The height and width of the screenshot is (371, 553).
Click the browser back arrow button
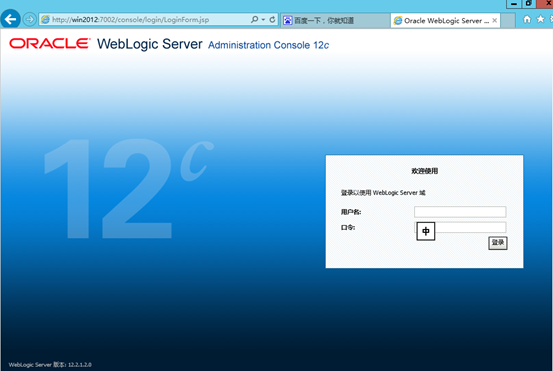click(10, 19)
